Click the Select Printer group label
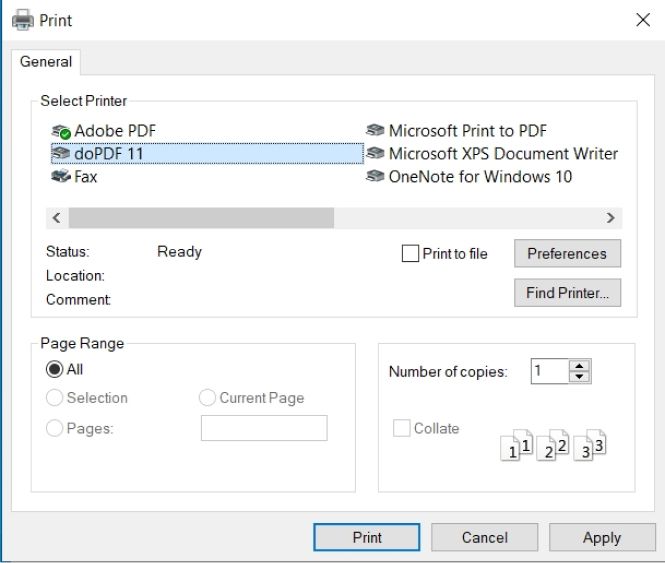The image size is (665, 563). coord(84,101)
